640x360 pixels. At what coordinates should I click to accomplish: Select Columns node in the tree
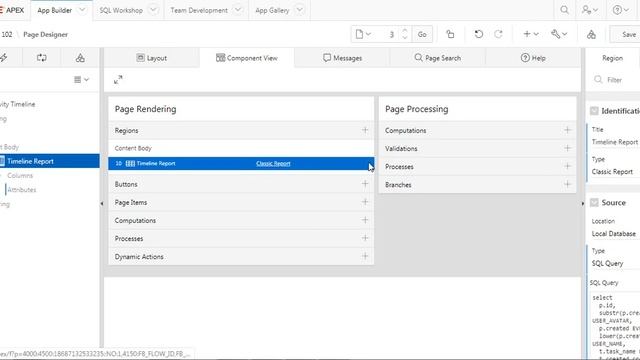click(x=20, y=176)
